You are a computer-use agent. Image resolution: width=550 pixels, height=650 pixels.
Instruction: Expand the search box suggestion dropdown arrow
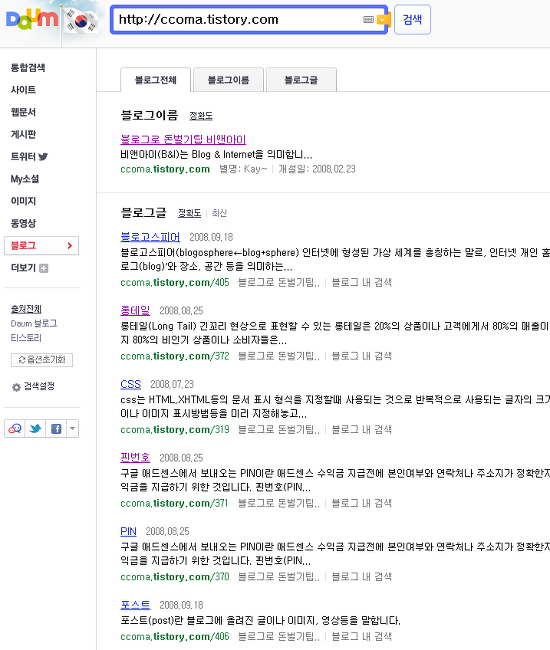pos(383,19)
